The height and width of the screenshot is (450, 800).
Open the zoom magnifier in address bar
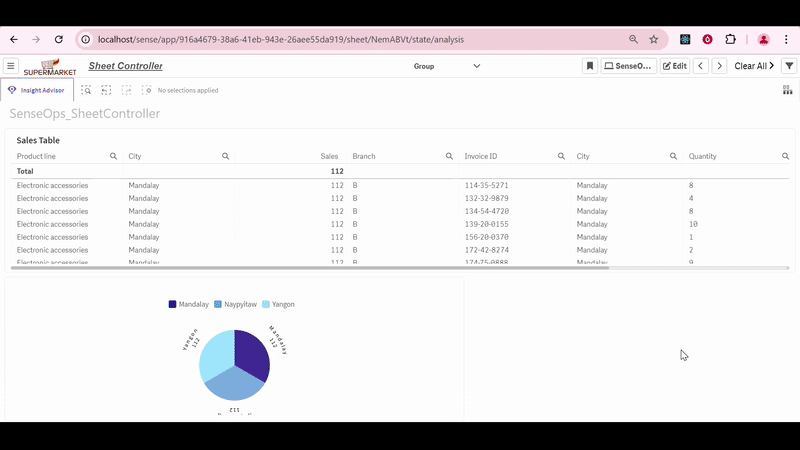633,39
